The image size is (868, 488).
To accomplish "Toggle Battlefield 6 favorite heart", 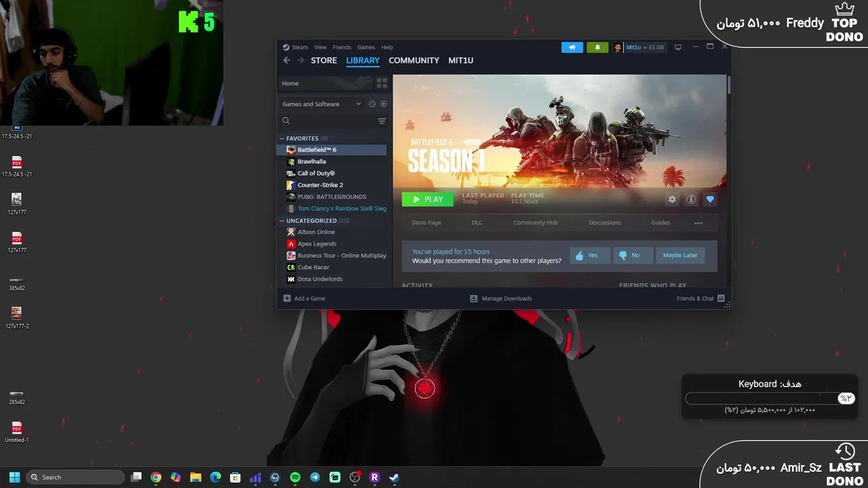I will click(x=710, y=199).
